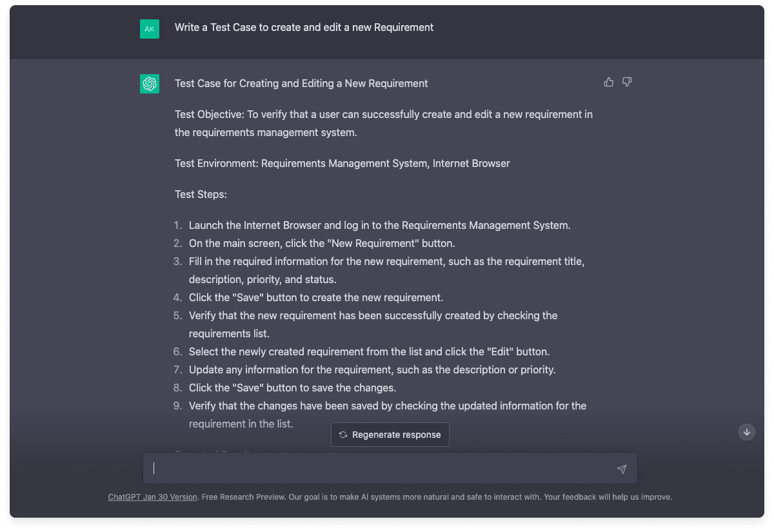Click the green AK user avatar
This screenshot has height=532, width=774.
[150, 29]
